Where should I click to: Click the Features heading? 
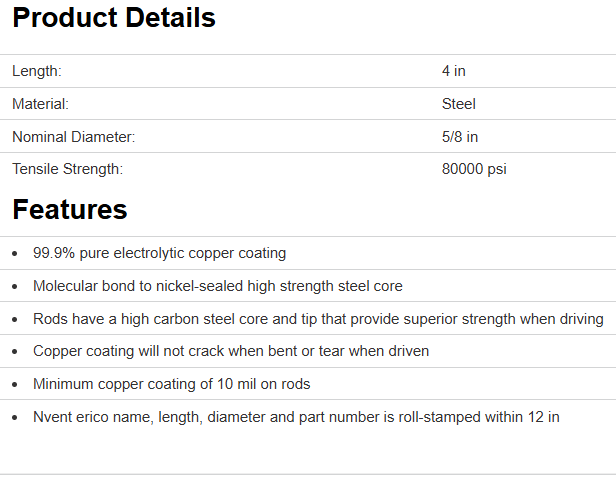70,210
